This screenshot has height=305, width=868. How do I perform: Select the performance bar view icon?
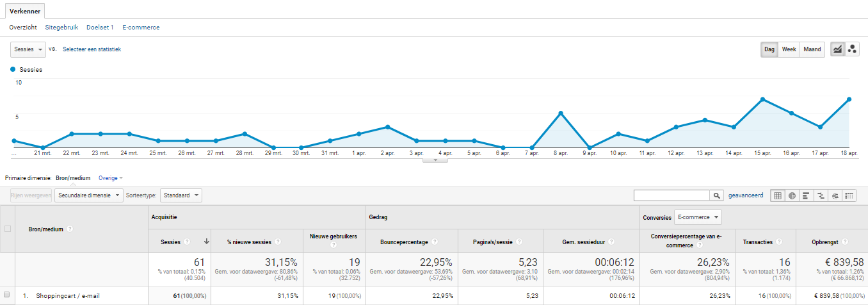point(806,195)
